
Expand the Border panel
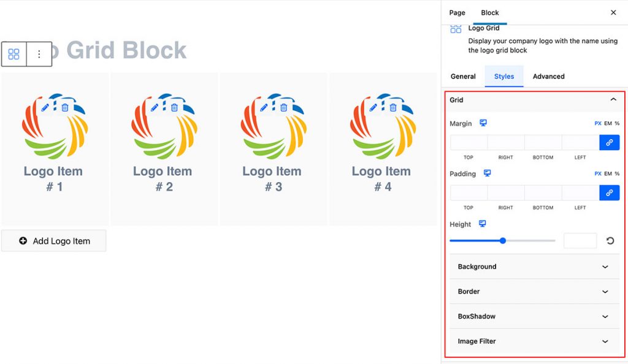534,291
